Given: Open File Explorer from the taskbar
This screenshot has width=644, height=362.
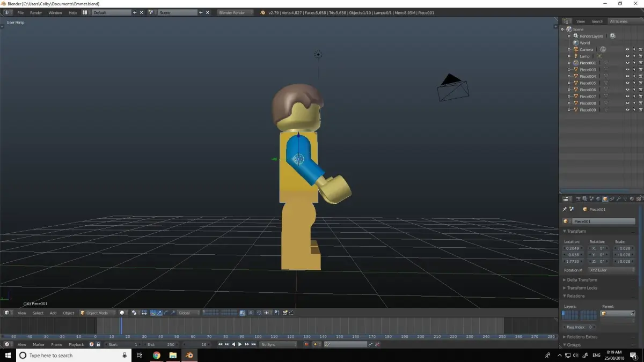Looking at the screenshot, I should tap(173, 355).
